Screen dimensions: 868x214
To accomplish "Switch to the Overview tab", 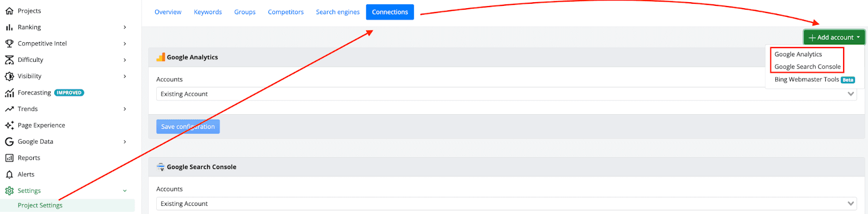I will [168, 12].
